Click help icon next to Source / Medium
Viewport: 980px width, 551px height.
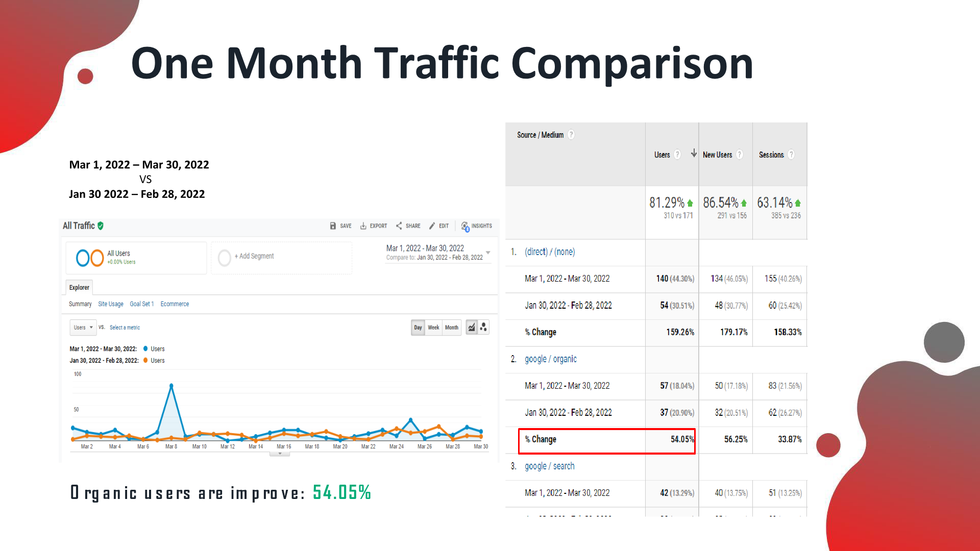[x=571, y=135]
